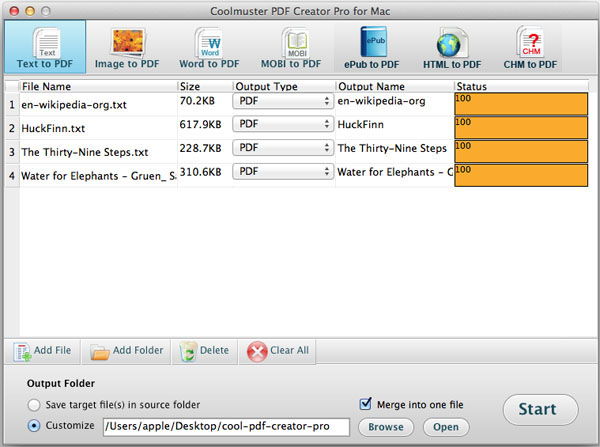Screen dimensions: 600x447
Task: Click the size value 617.9KB
Action: [x=201, y=124]
